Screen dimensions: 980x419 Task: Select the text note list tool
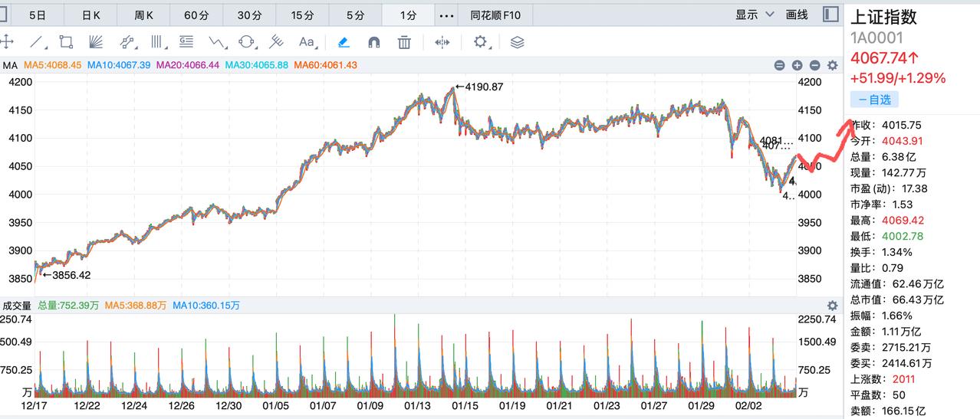pos(186,42)
